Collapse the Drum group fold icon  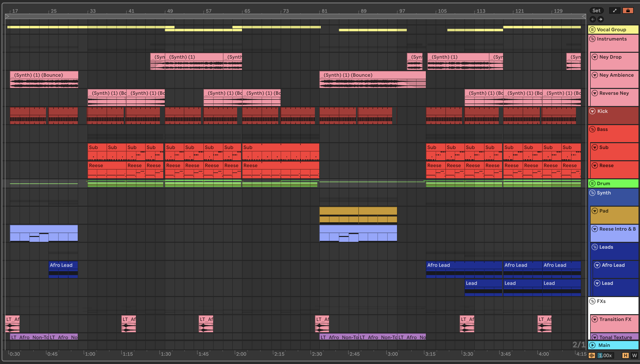point(592,183)
